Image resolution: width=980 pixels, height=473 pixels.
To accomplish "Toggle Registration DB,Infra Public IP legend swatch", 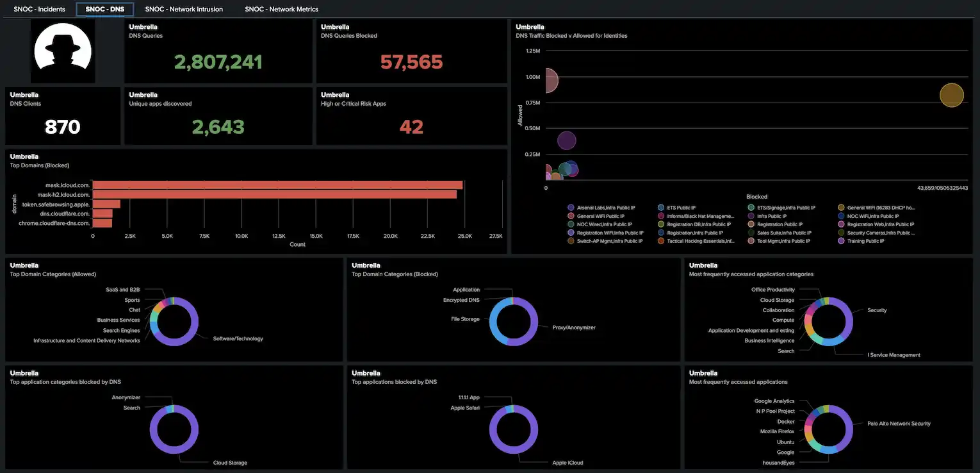I will pyautogui.click(x=661, y=224).
